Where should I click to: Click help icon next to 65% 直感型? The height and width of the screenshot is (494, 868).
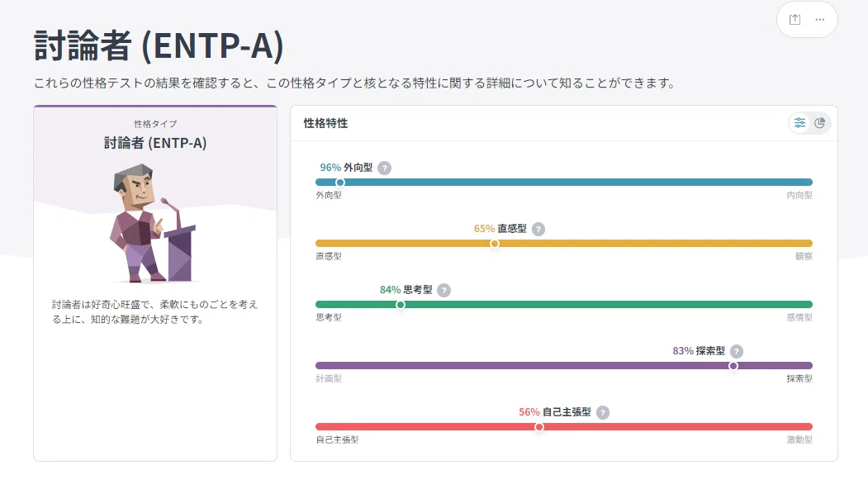click(x=538, y=230)
